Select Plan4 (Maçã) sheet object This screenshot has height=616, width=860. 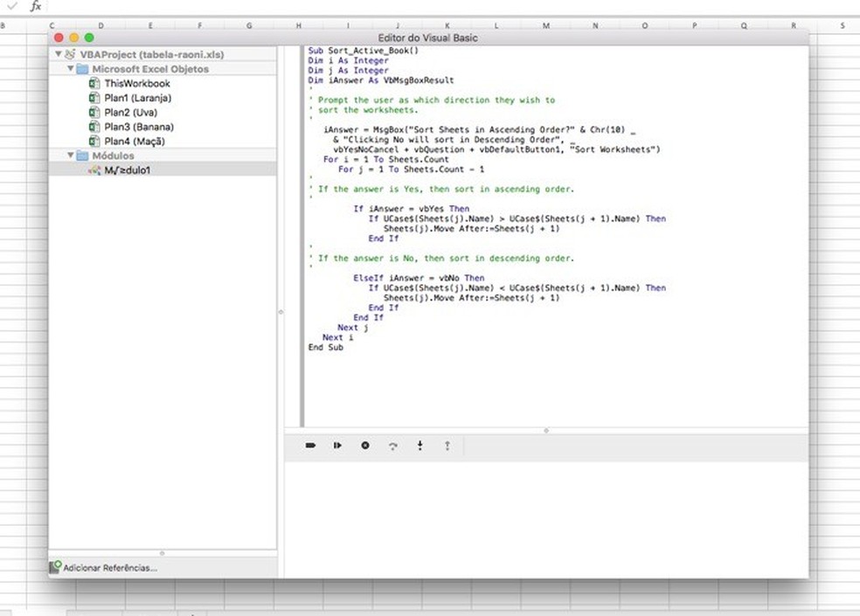134,142
